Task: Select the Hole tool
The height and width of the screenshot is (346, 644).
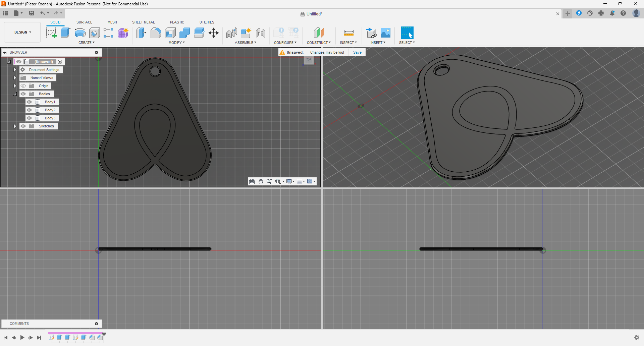Action: tap(94, 33)
